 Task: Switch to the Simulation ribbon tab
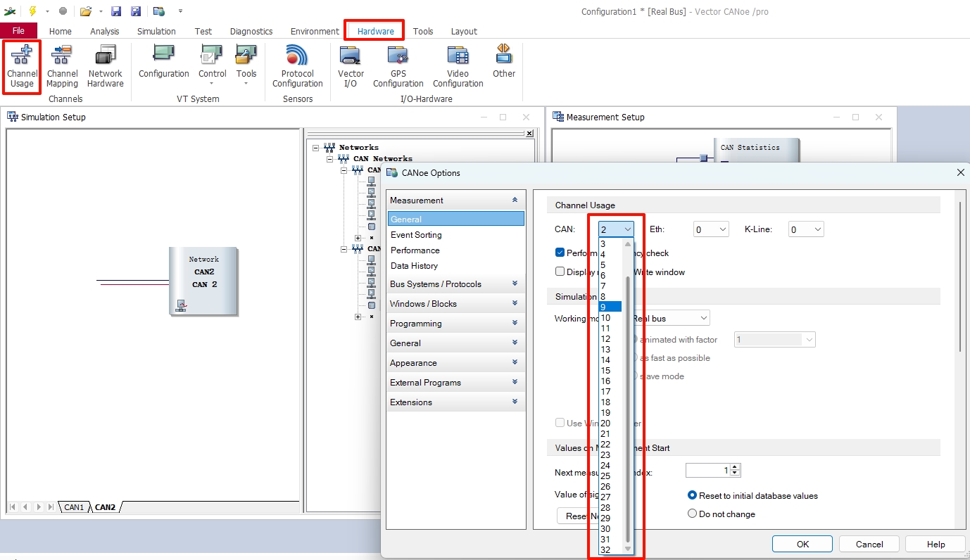click(x=156, y=31)
